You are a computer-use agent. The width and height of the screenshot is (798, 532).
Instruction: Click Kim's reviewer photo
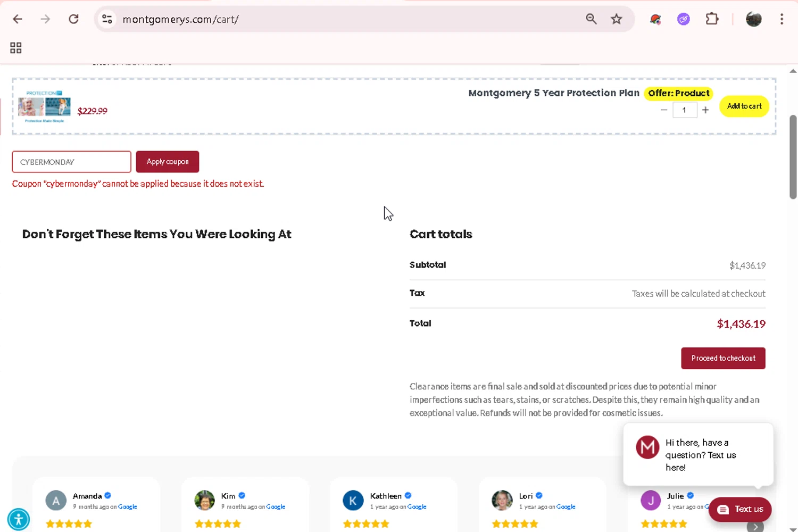[x=204, y=501]
